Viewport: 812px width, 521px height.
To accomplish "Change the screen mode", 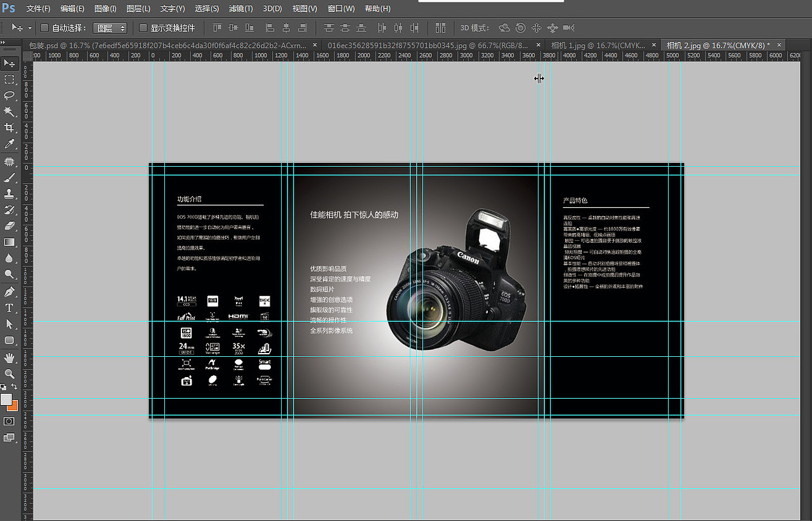I will 10,437.
